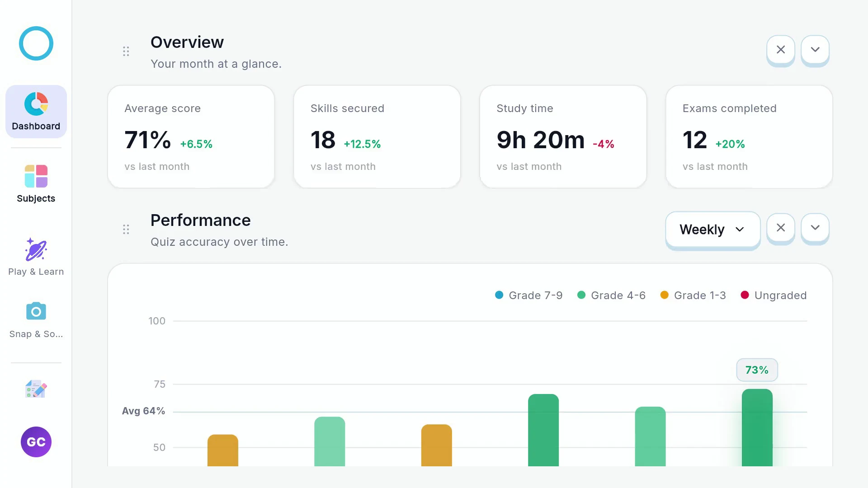Open the Weekly period dropdown
Image resolution: width=868 pixels, height=488 pixels.
click(x=713, y=230)
